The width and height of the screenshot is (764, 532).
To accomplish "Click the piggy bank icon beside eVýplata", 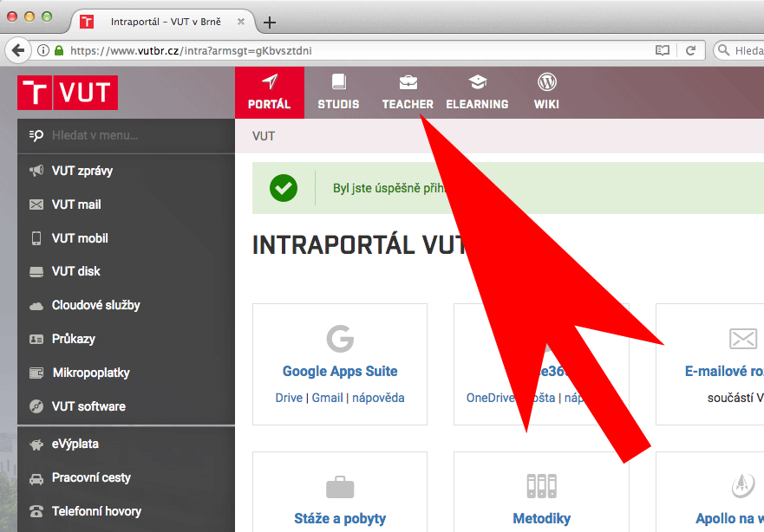I will click(x=36, y=444).
